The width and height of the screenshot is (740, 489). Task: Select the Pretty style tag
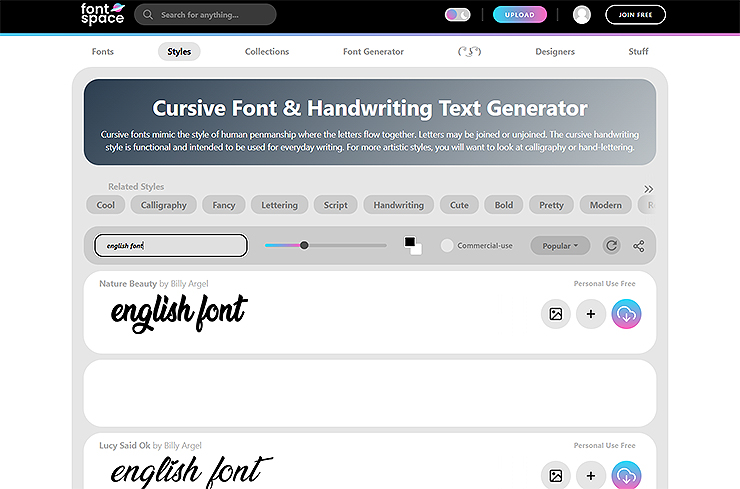[551, 205]
